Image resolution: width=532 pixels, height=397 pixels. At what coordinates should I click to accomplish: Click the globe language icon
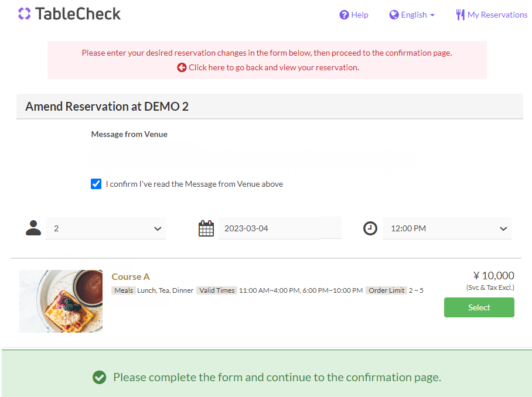point(394,15)
